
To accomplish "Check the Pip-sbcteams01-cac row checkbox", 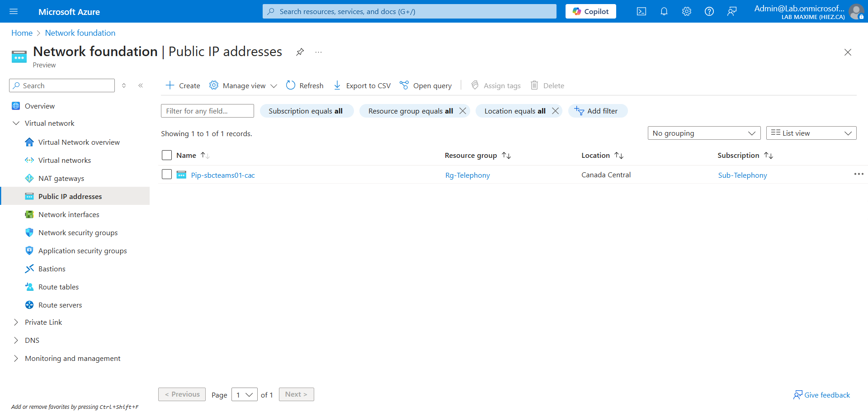I will point(167,175).
